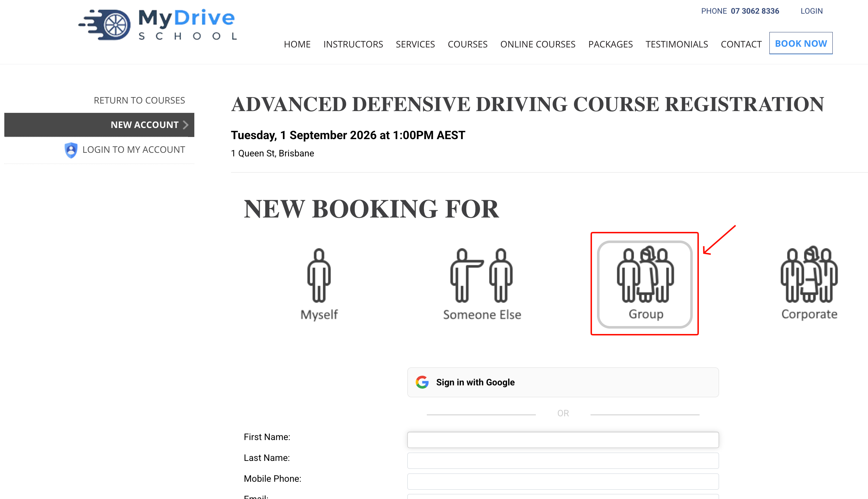Click the Mobile Phone input field
868x499 pixels.
[x=563, y=481]
